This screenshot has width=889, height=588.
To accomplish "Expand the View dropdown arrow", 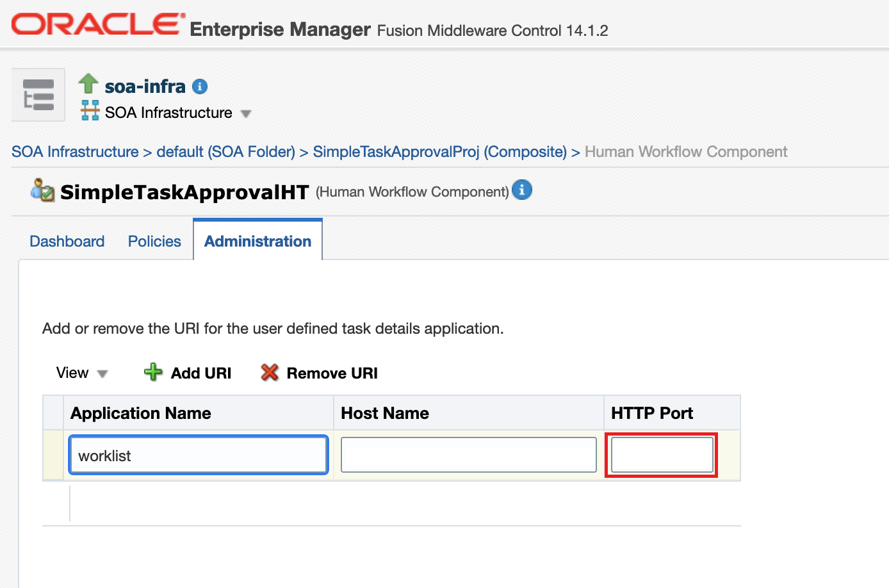I will click(102, 373).
